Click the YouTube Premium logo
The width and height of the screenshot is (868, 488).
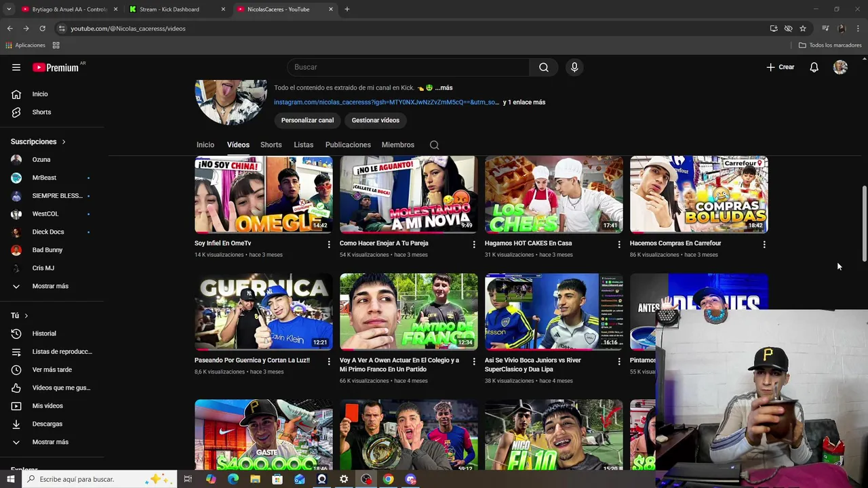(57, 67)
